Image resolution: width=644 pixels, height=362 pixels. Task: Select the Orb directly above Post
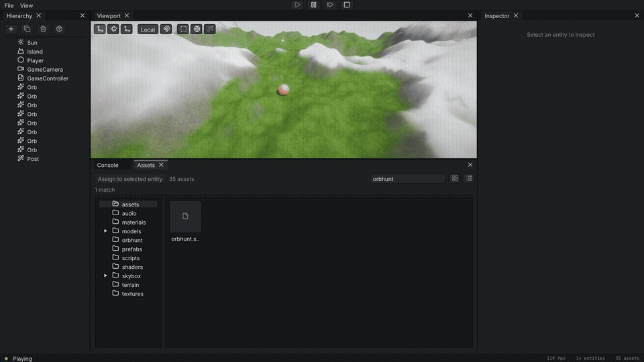pos(32,149)
